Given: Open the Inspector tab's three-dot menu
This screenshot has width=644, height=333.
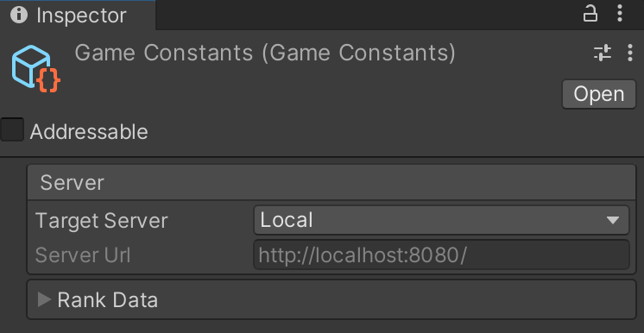Looking at the screenshot, I should (x=620, y=14).
